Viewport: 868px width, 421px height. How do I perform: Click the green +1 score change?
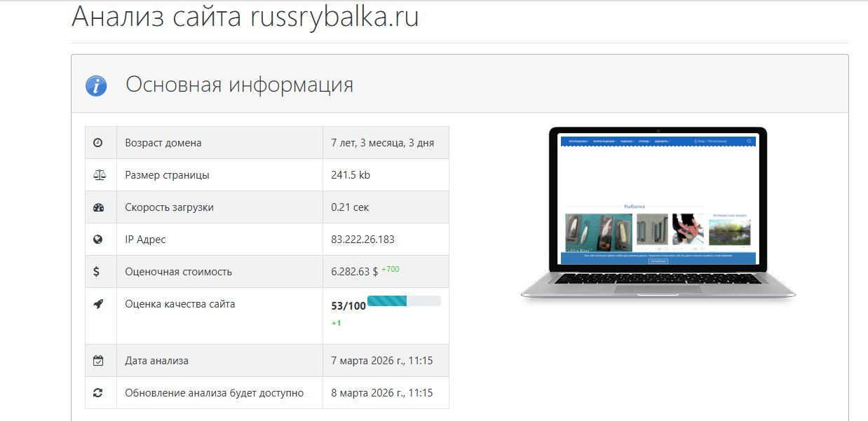click(337, 323)
